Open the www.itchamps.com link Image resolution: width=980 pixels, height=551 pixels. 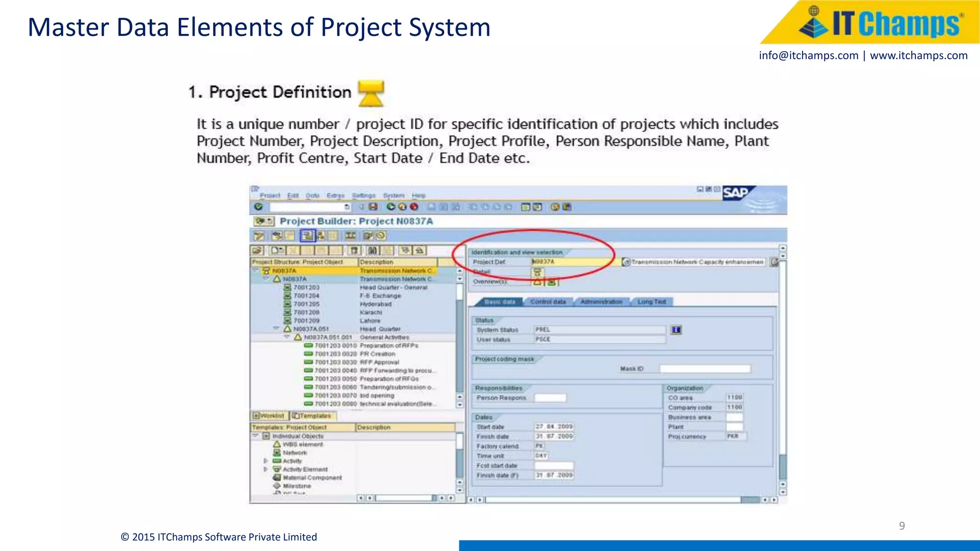(919, 55)
